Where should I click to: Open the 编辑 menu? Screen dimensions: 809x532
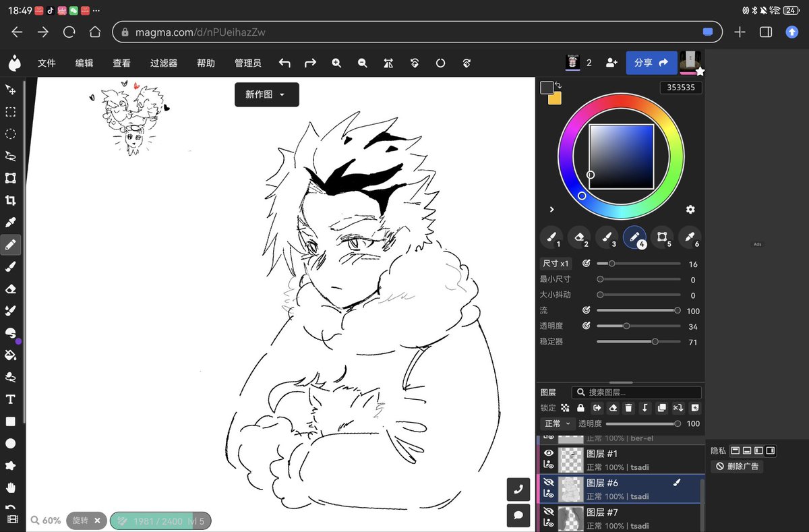click(84, 63)
